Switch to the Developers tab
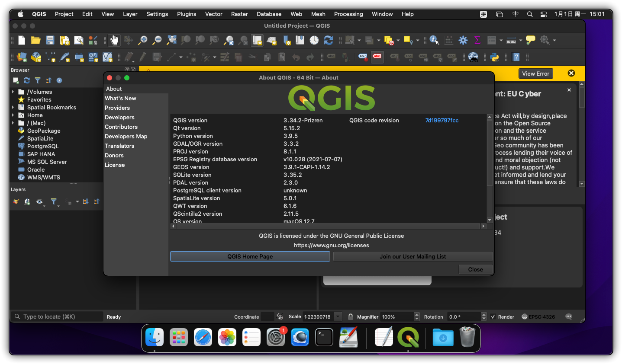 [119, 117]
